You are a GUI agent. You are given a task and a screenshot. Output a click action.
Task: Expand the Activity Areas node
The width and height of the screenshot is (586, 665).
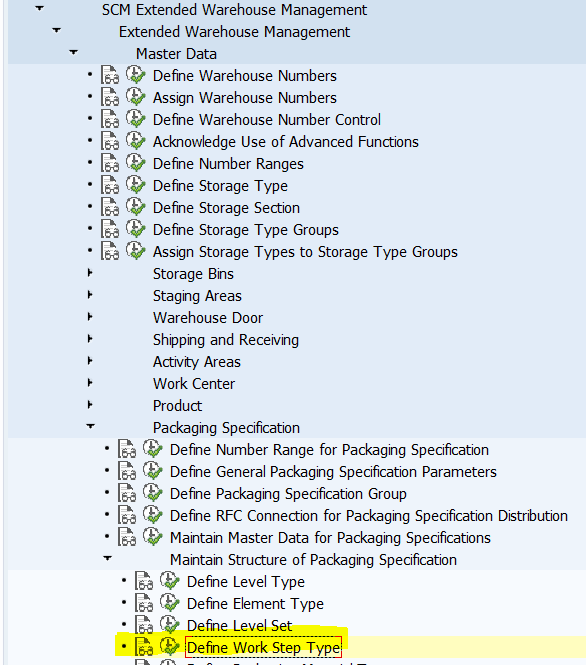pos(89,361)
